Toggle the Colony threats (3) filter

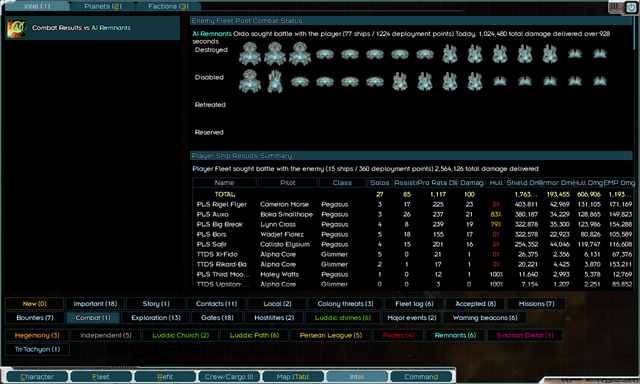345,304
